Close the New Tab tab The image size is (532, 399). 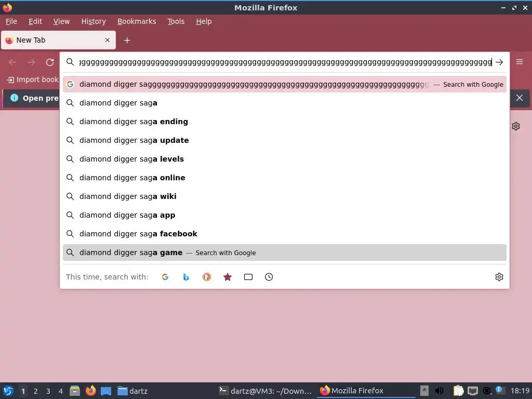108,40
